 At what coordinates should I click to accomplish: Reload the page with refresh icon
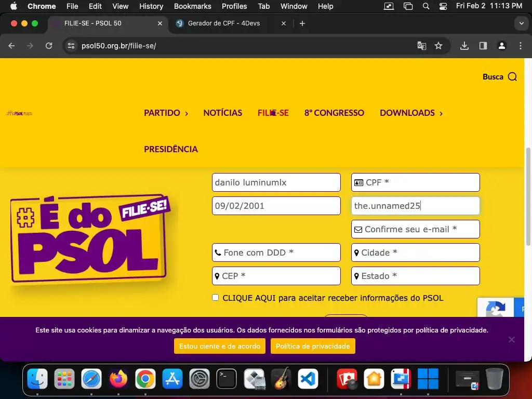49,46
